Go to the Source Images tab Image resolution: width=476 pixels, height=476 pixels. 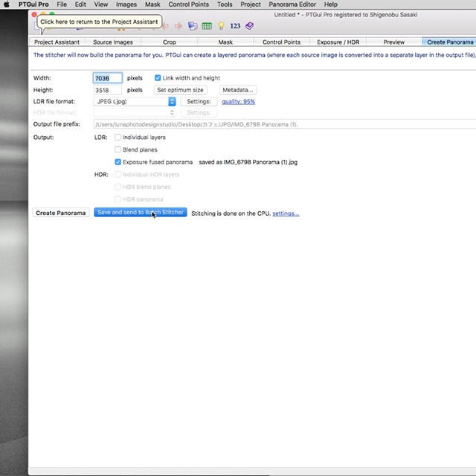[113, 42]
